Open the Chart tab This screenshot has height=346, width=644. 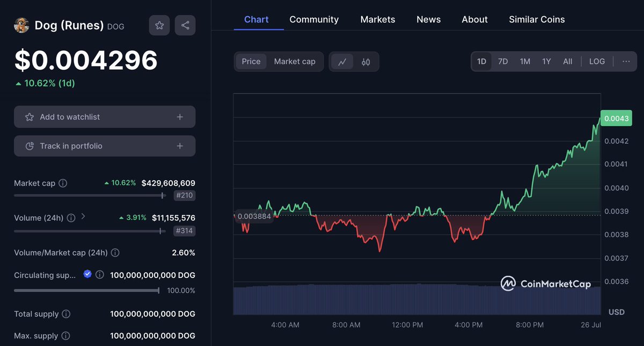point(257,19)
